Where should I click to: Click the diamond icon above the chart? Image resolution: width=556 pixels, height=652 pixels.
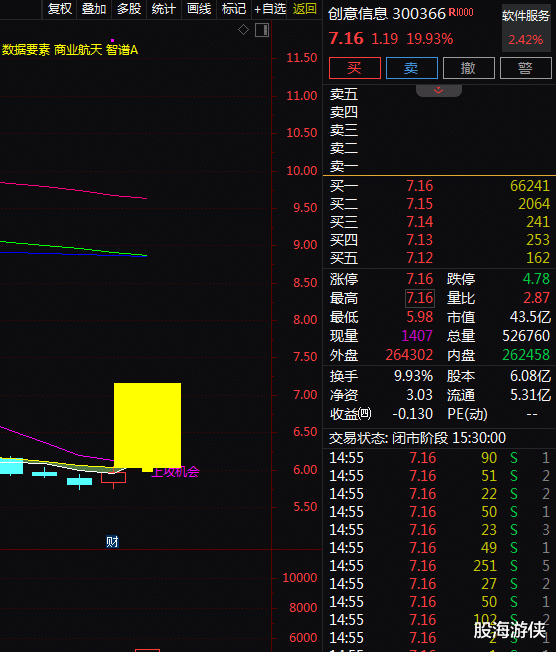pyautogui.click(x=243, y=30)
